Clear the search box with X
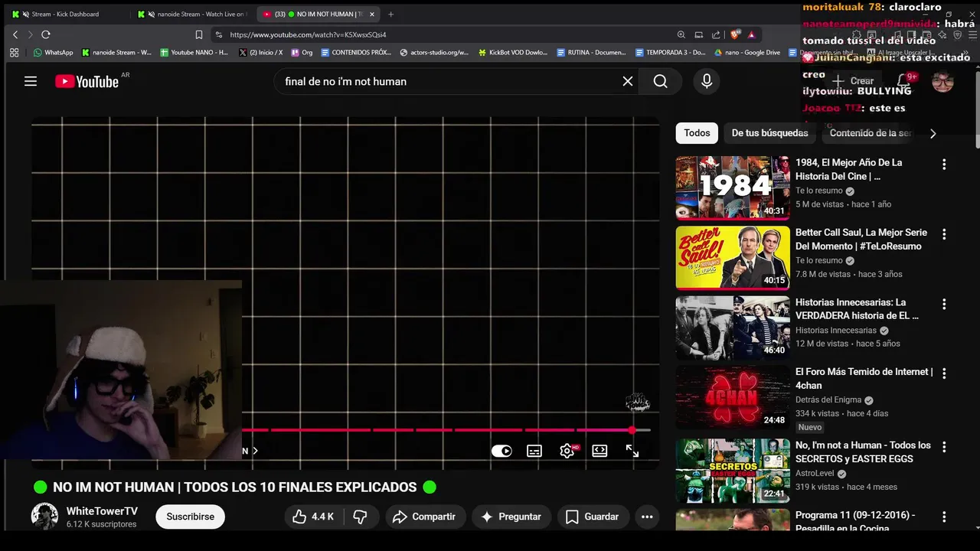The height and width of the screenshot is (551, 980). (x=628, y=81)
